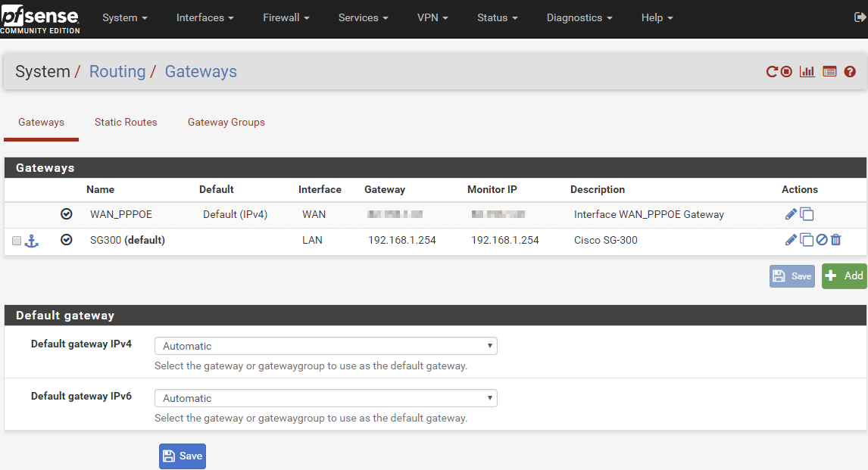This screenshot has height=470, width=868.
Task: Save the default gateway selection
Action: click(182, 456)
